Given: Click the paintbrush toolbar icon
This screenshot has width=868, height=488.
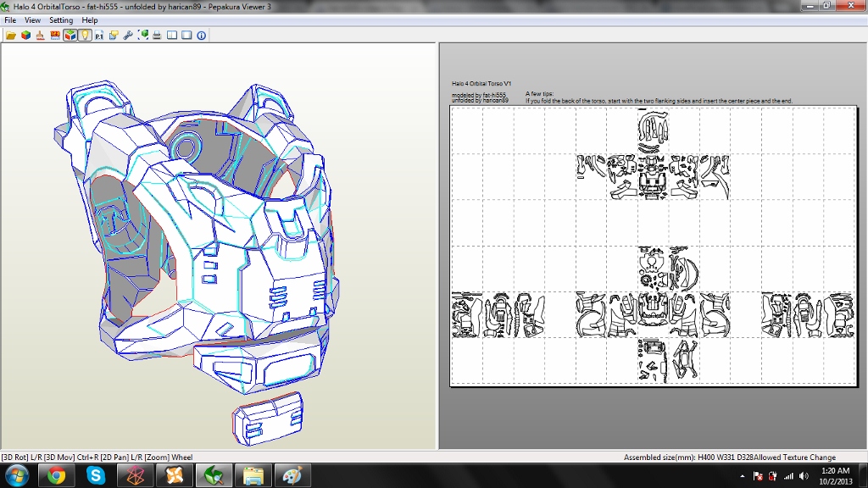Looking at the screenshot, I should coord(41,36).
